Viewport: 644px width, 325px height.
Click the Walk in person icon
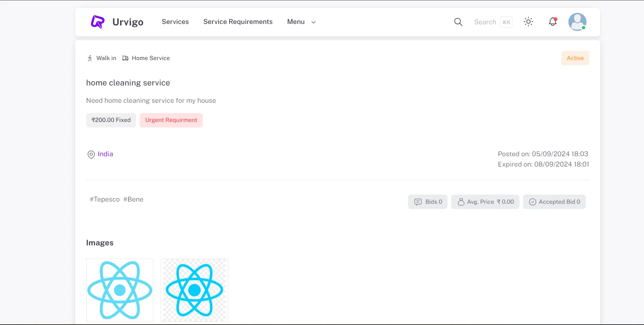(90, 58)
